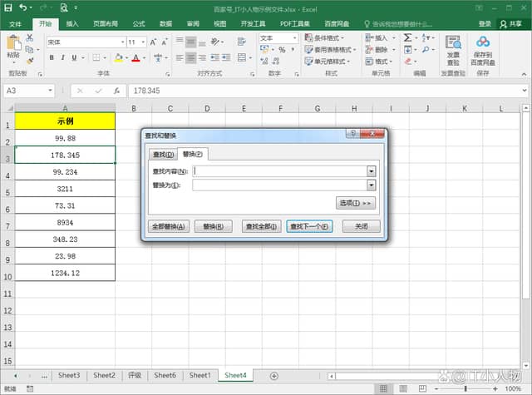Click the 选项 button to show options
Screen dimensions: 532x395
(355, 203)
